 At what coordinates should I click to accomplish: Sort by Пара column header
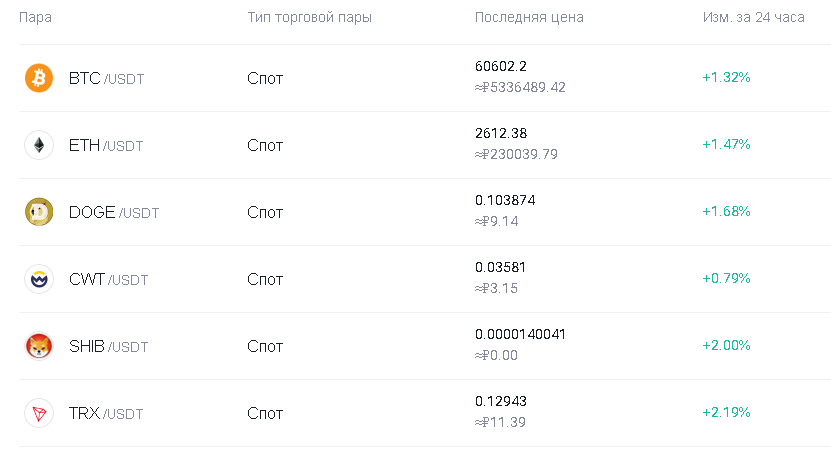[36, 17]
